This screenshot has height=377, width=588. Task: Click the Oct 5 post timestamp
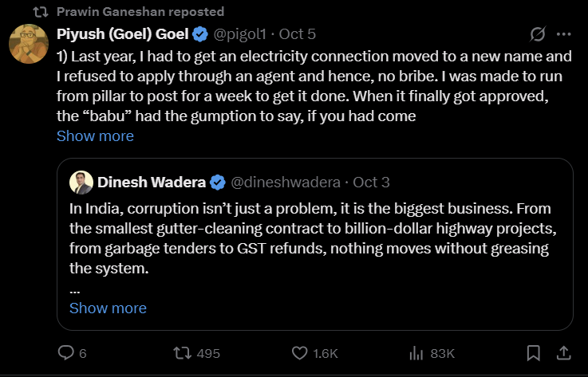299,33
